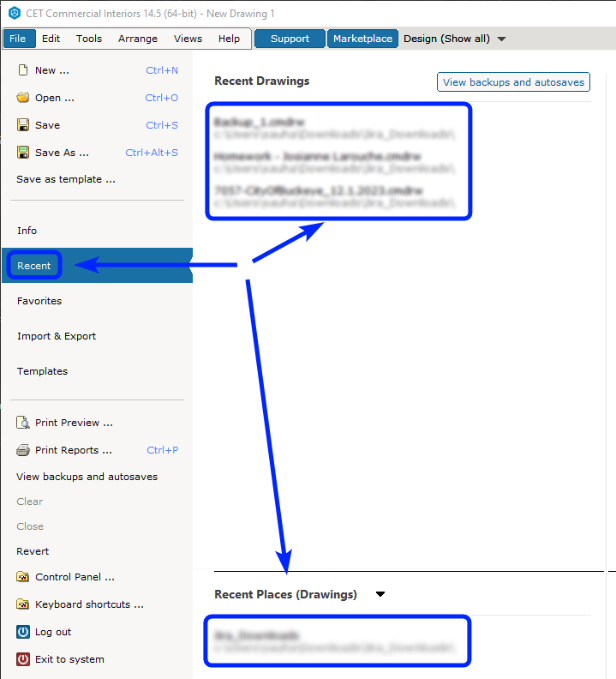616x679 pixels.
Task: Click the Support button
Action: (x=290, y=39)
